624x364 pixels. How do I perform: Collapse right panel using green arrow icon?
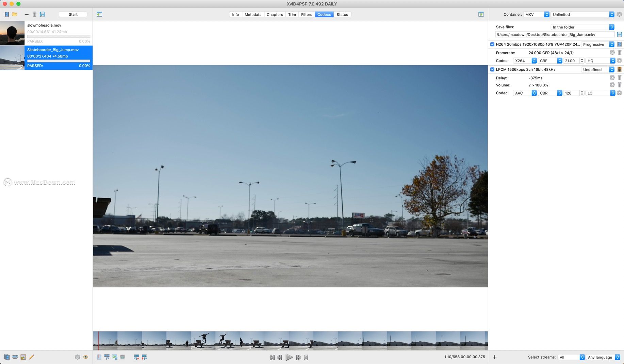coord(481,14)
